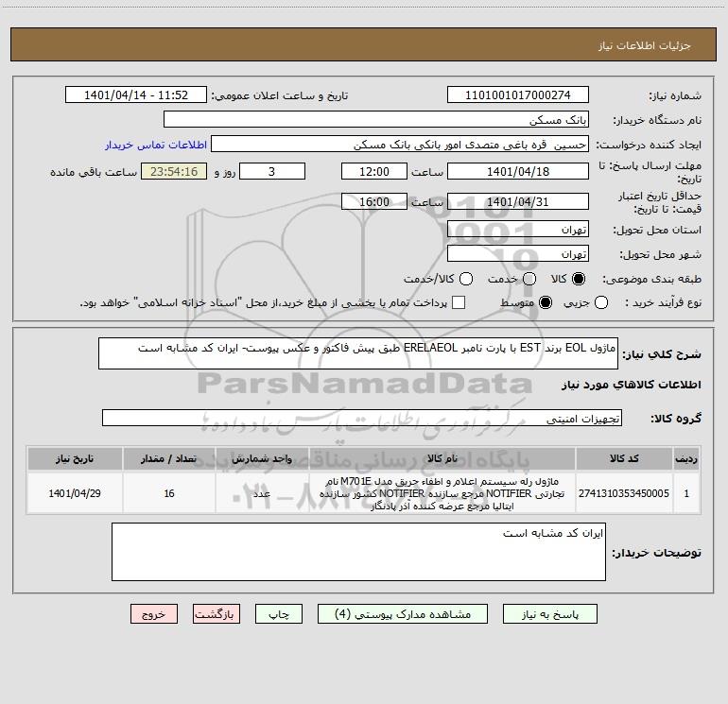The image size is (728, 704).
Task: Select متوسط purchase process type
Action: (546, 302)
